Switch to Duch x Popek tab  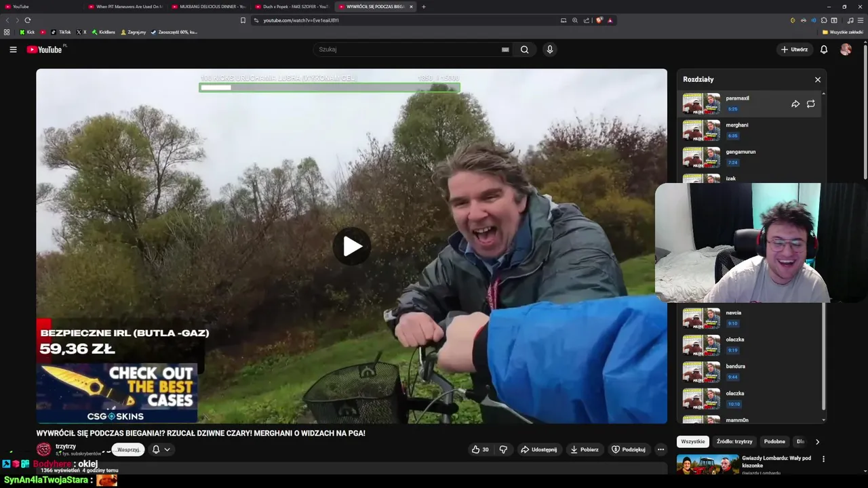(292, 7)
